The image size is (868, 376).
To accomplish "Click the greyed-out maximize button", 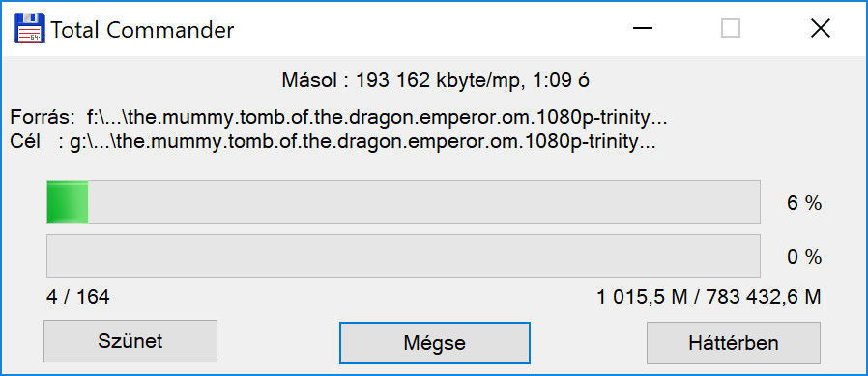I will pos(731,28).
